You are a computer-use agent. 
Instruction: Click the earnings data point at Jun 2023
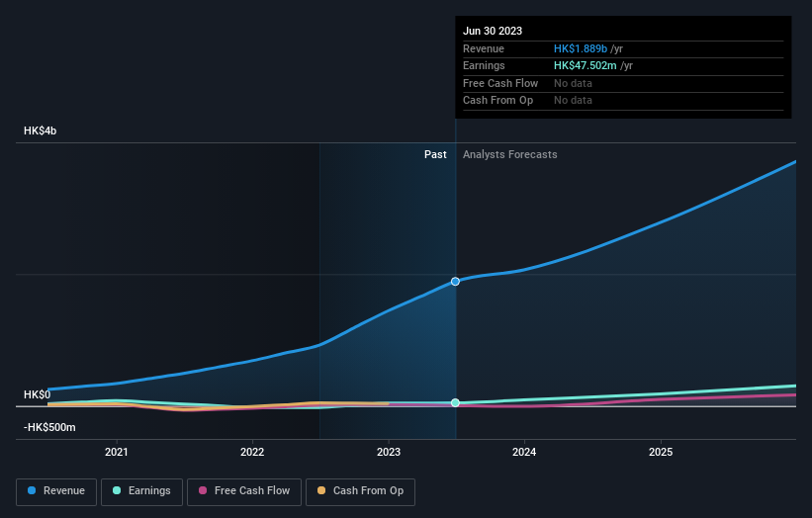pos(455,402)
